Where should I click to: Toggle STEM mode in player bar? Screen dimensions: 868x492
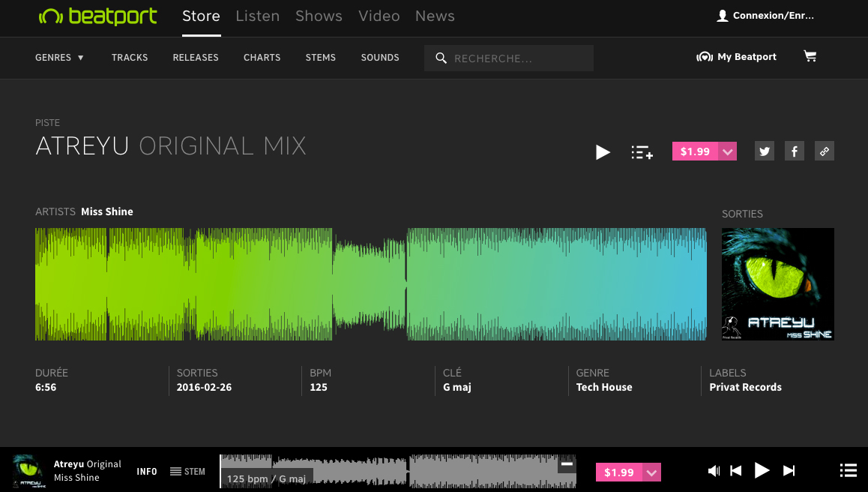[x=187, y=472]
